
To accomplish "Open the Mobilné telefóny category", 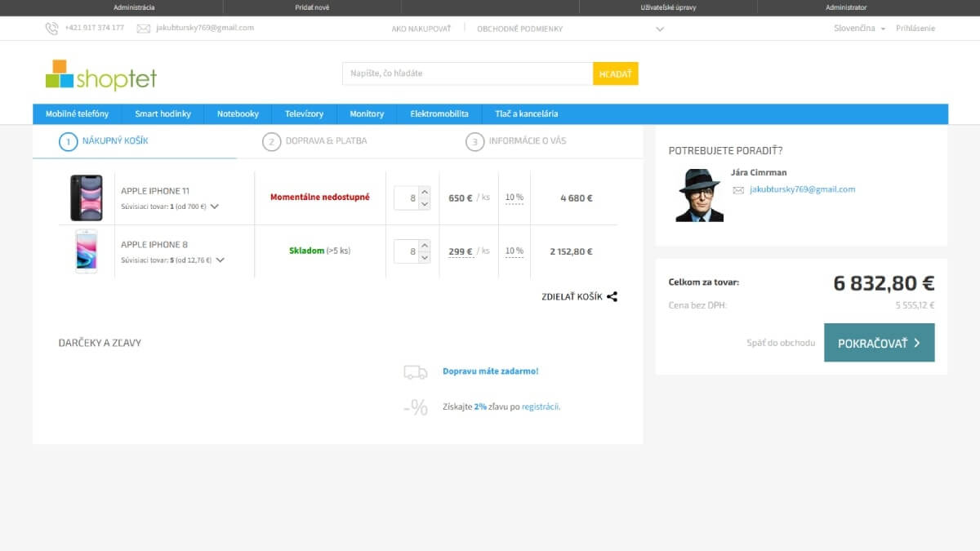I will pyautogui.click(x=77, y=114).
